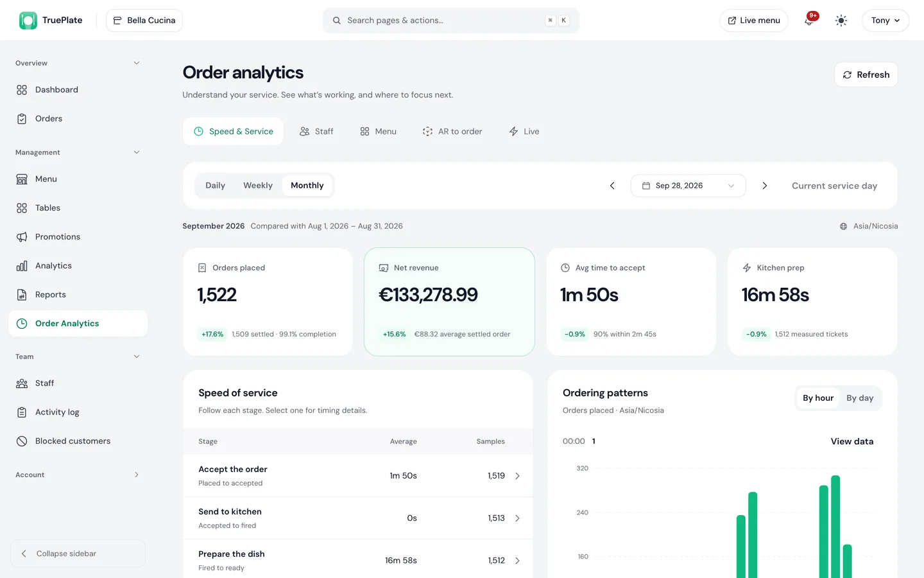Select the Daily period toggle
Viewport: 924px width, 578px height.
(215, 186)
